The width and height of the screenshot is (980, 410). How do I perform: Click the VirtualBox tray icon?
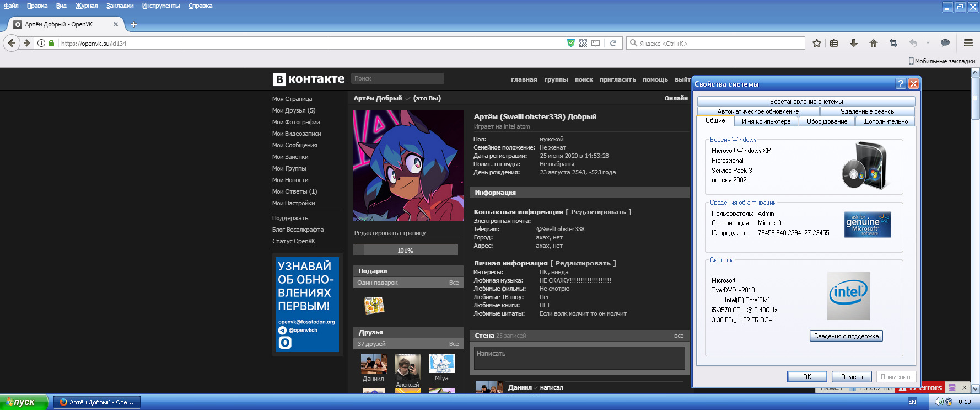click(949, 402)
